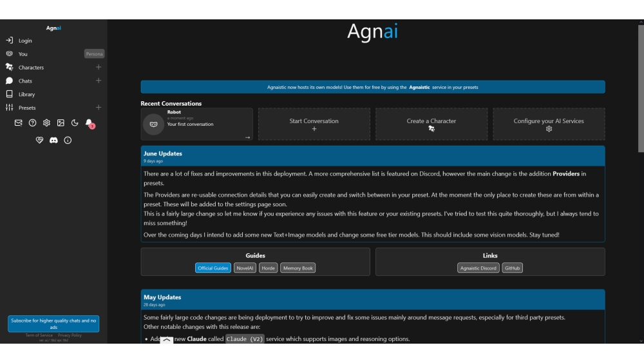
Task: Open the info circle icon
Action: pyautogui.click(x=68, y=140)
